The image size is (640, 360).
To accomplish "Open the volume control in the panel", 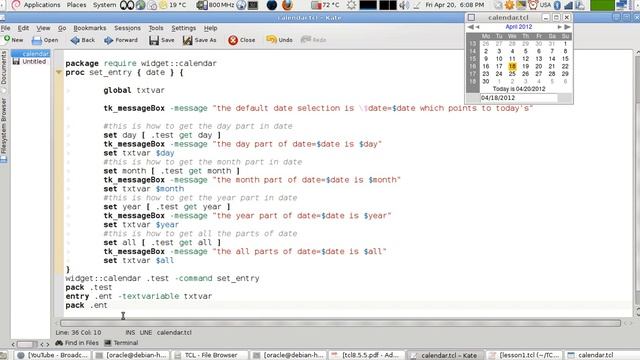I will [404, 5].
